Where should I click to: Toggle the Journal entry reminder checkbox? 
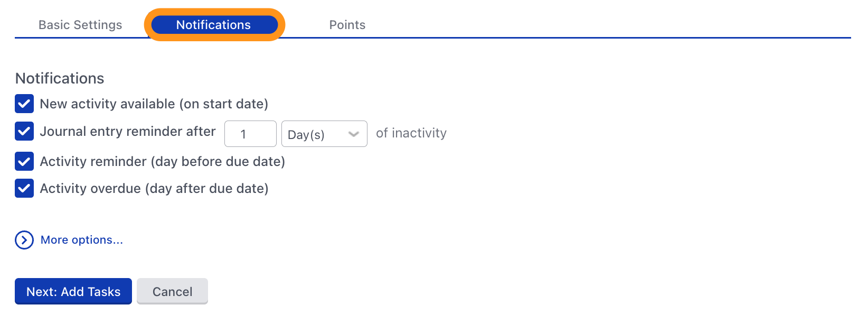[x=24, y=131]
